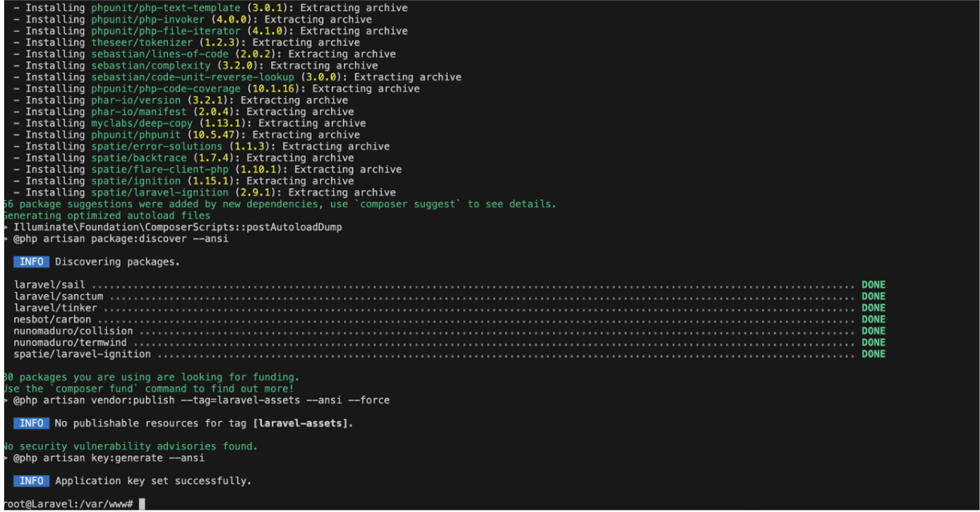Click the Installing phpunit/php-invoker line
This screenshot has width=980, height=512.
(x=192, y=19)
